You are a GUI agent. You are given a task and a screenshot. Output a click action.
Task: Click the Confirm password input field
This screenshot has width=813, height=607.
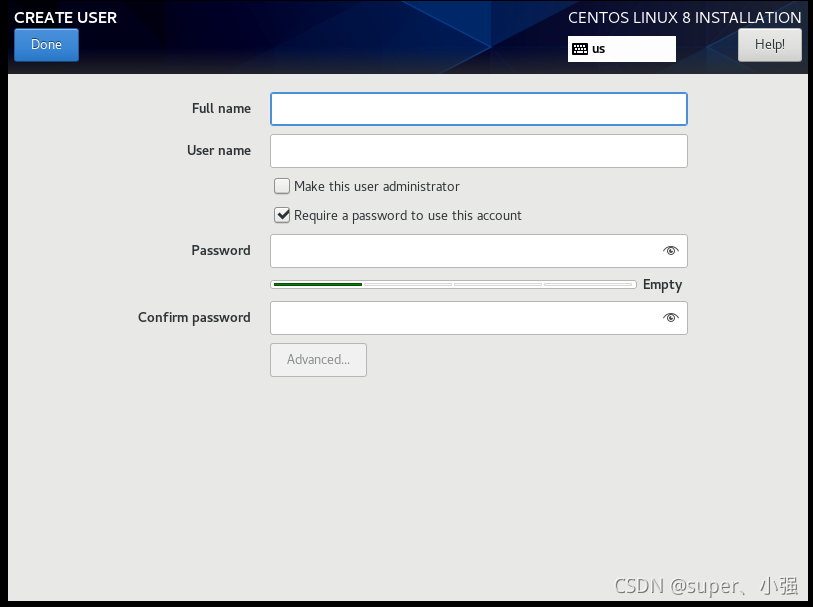tap(479, 318)
